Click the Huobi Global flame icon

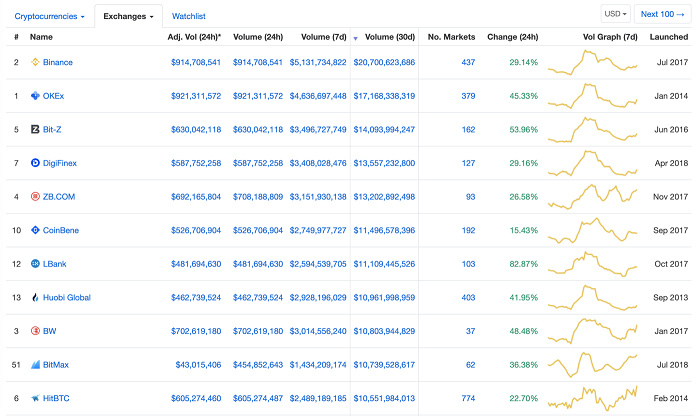35,298
